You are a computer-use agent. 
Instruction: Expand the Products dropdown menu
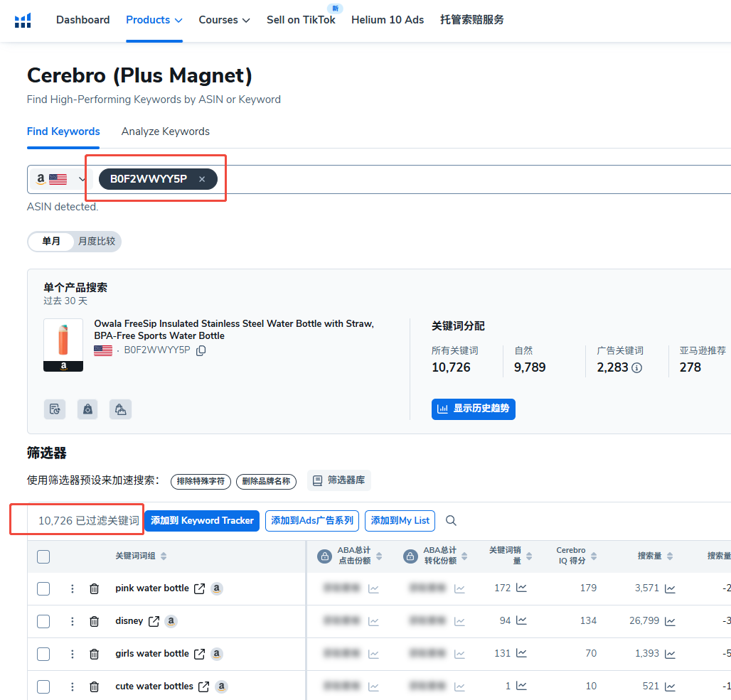pyautogui.click(x=154, y=20)
